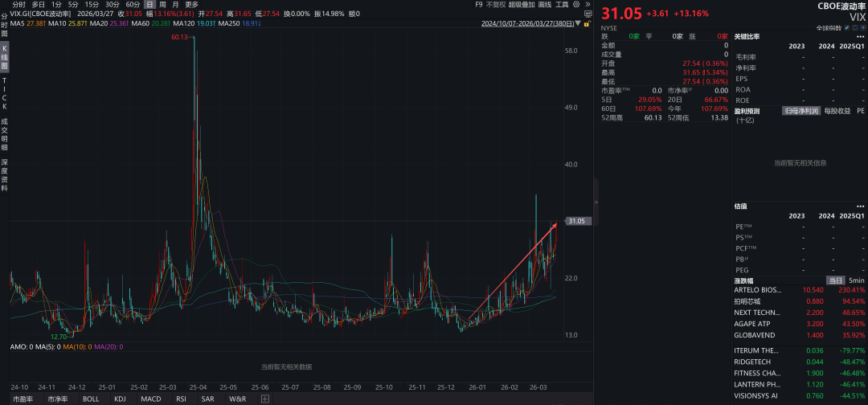Open the chart settings gear icon
This screenshot has width=868, height=405.
tap(576, 5)
